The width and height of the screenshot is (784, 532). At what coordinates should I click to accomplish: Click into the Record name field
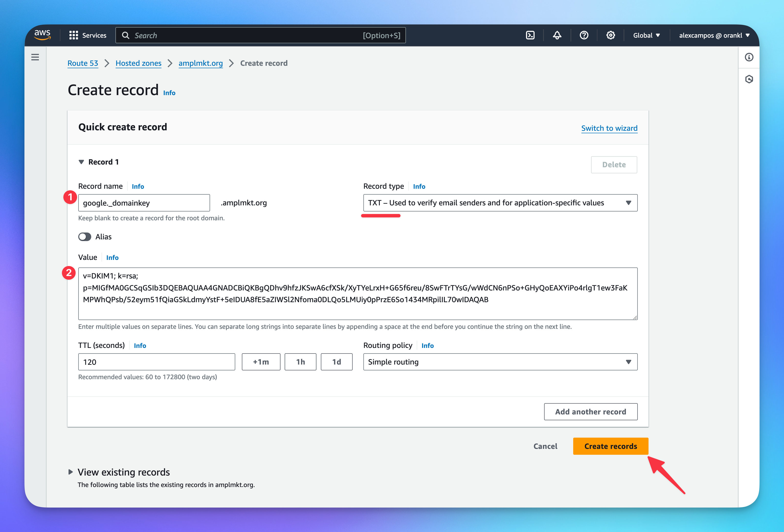(144, 203)
